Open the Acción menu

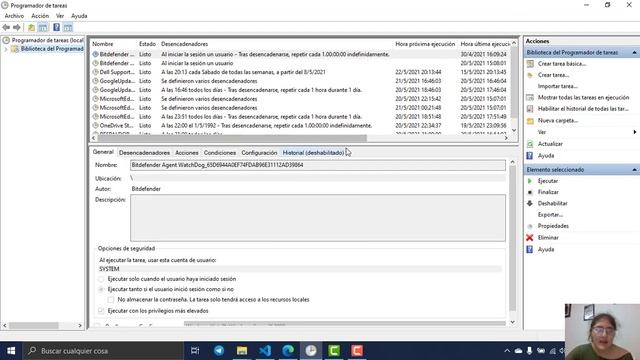coord(40,16)
